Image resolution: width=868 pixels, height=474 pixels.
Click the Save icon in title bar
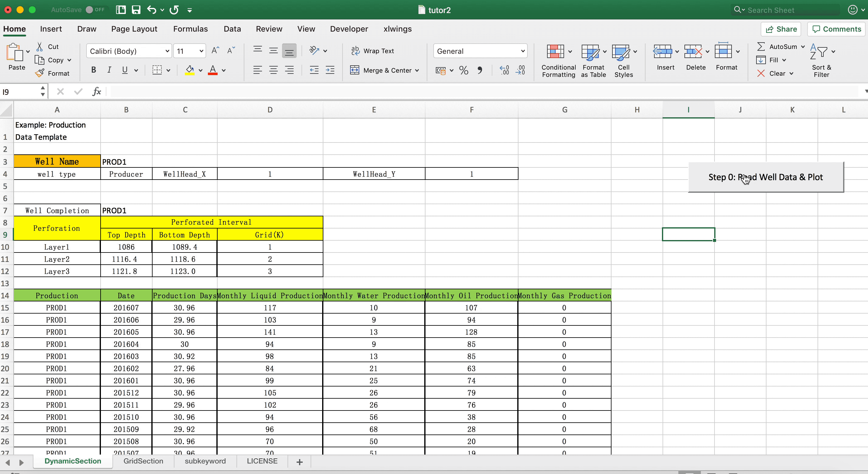point(136,10)
